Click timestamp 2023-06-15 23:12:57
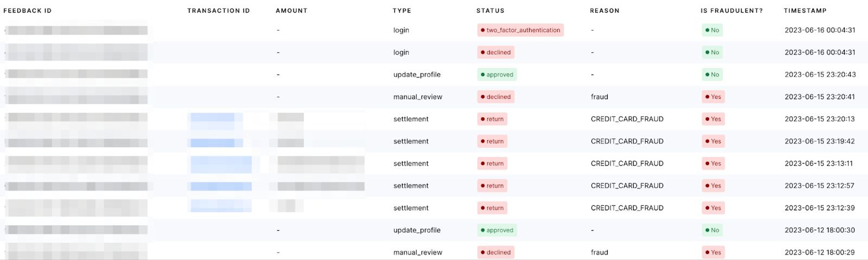868x260 pixels. click(x=819, y=186)
